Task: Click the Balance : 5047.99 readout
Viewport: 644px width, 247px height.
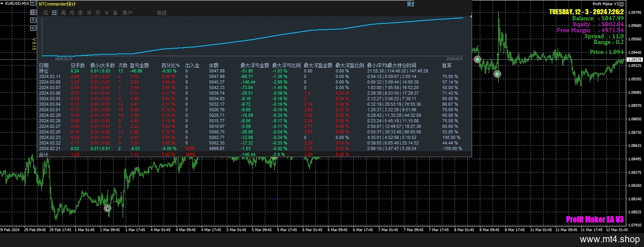Action: point(598,18)
